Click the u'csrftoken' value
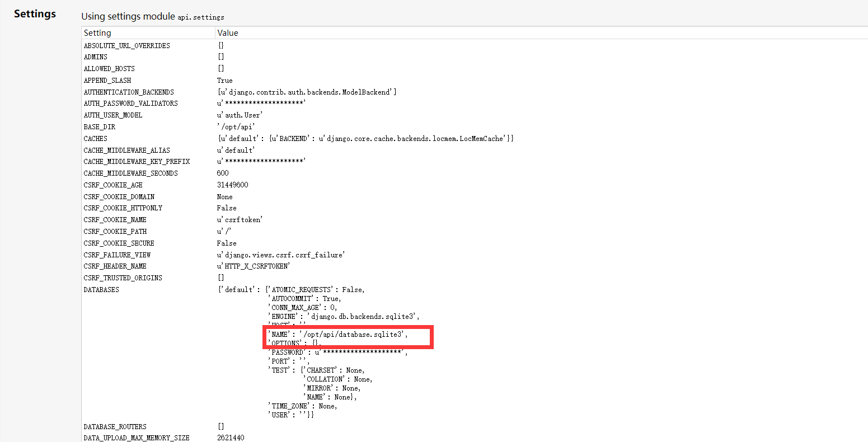 [240, 220]
